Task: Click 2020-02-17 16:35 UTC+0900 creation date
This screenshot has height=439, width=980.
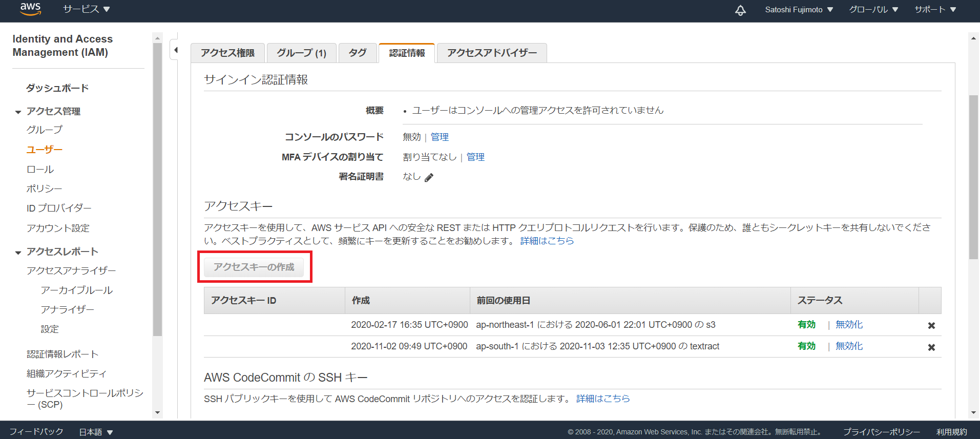Action: (409, 325)
